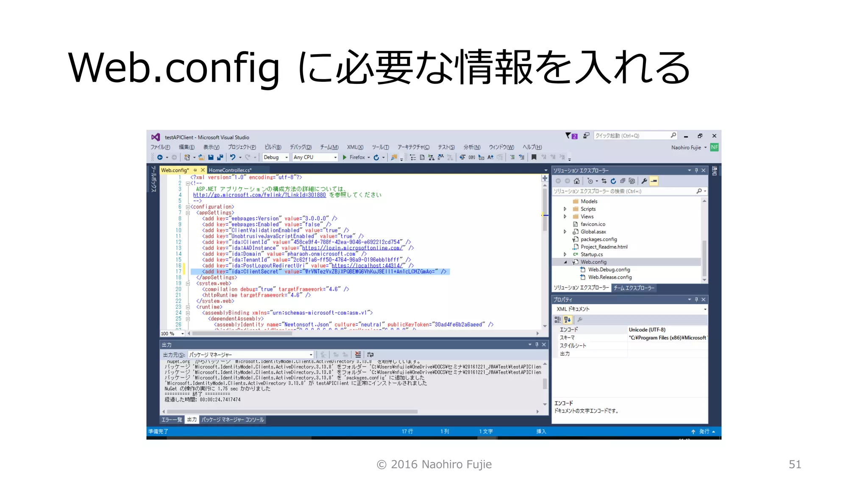Screen dimensions: 868x488
Task: Click the Output panel horizontal scrollbar
Action: 292,412
